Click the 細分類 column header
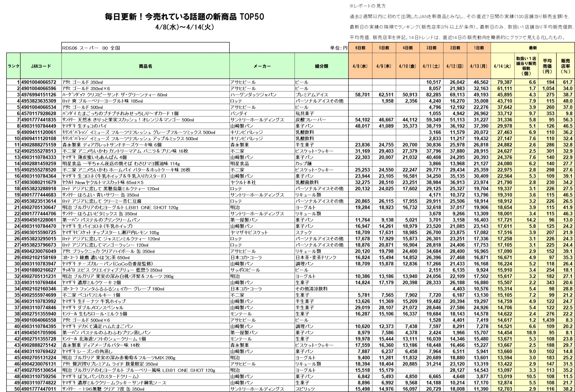 [x=321, y=66]
